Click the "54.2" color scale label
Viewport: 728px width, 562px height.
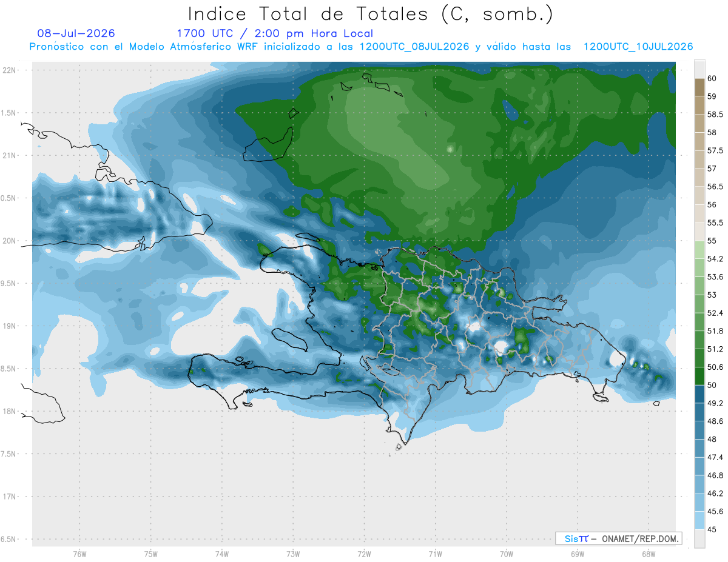pos(715,259)
